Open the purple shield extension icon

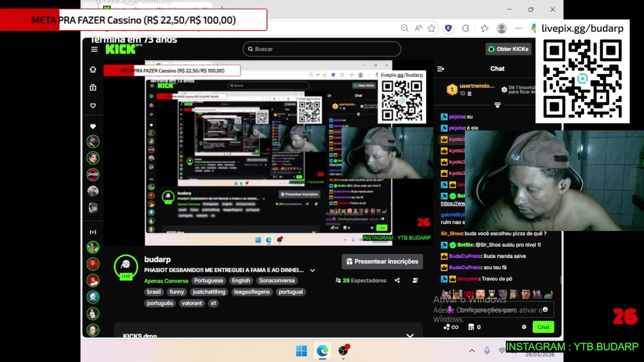click(x=448, y=28)
